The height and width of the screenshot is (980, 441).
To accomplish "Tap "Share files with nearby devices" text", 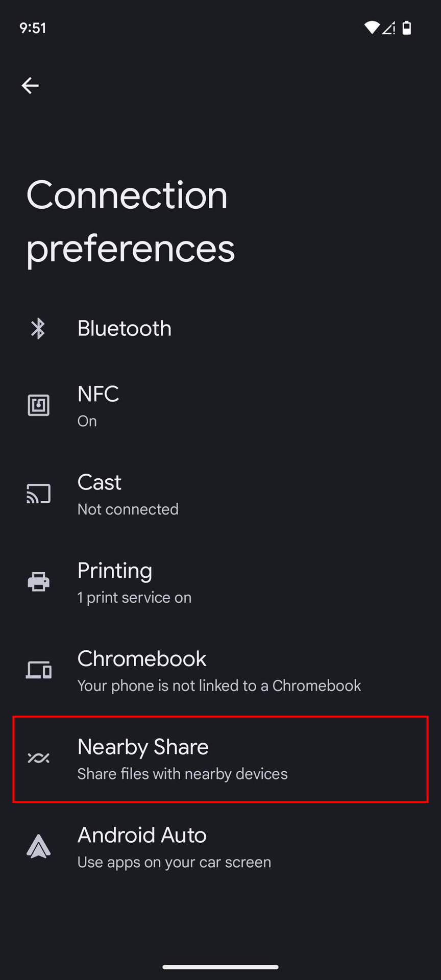I will pos(182,774).
